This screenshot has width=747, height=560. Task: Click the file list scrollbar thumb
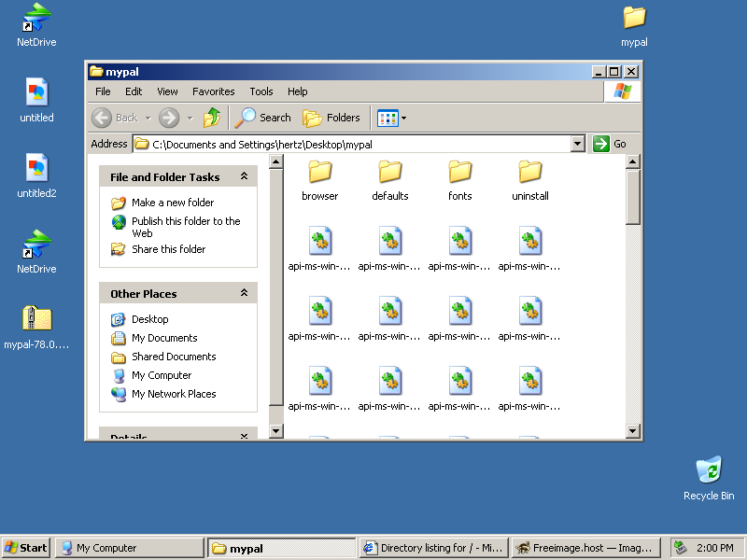coord(632,197)
